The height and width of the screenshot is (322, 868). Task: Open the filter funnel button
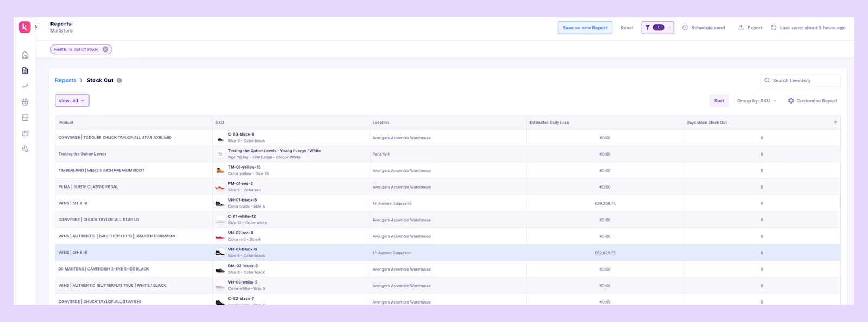pos(658,28)
